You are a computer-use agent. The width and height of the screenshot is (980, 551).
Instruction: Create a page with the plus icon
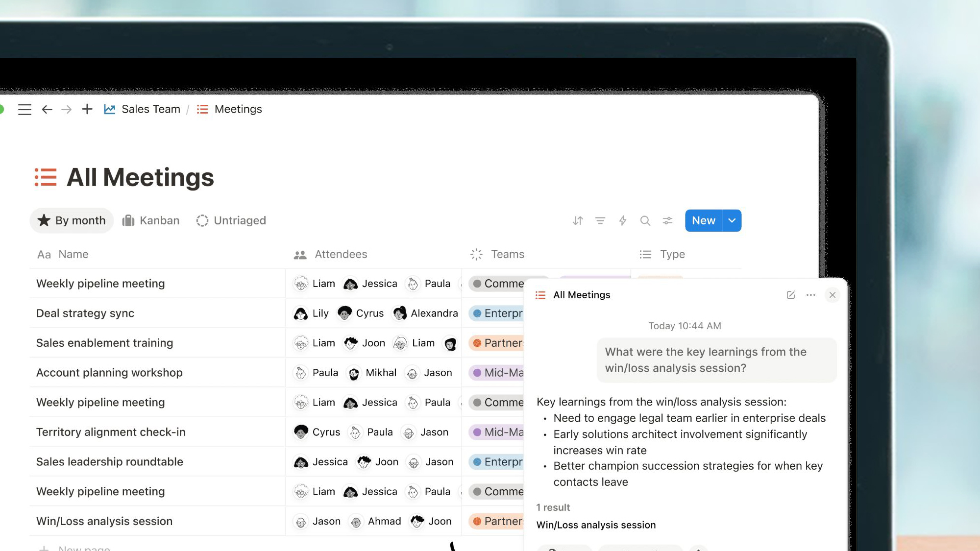coord(87,109)
